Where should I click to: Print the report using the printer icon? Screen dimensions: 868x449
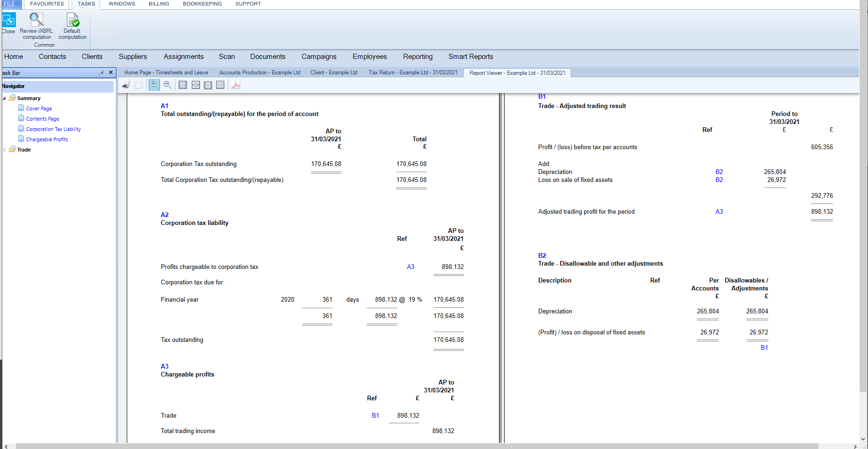tap(126, 85)
